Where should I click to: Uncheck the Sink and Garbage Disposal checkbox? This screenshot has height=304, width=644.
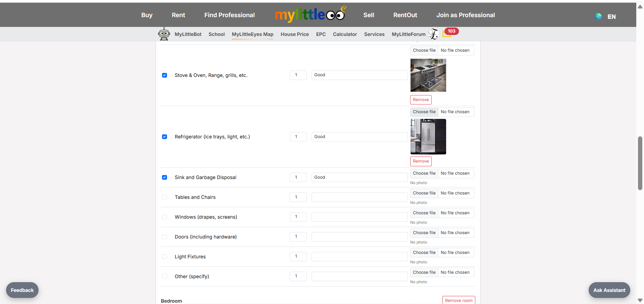(164, 177)
